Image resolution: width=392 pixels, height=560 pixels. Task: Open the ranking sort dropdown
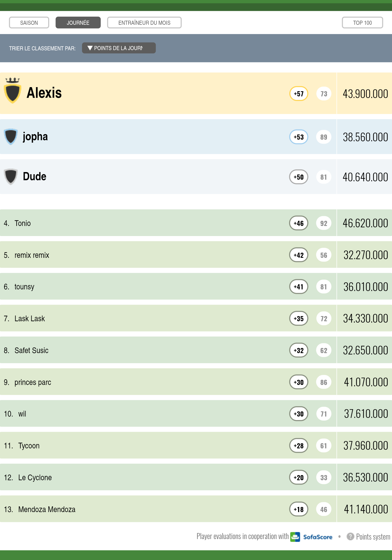coord(119,48)
